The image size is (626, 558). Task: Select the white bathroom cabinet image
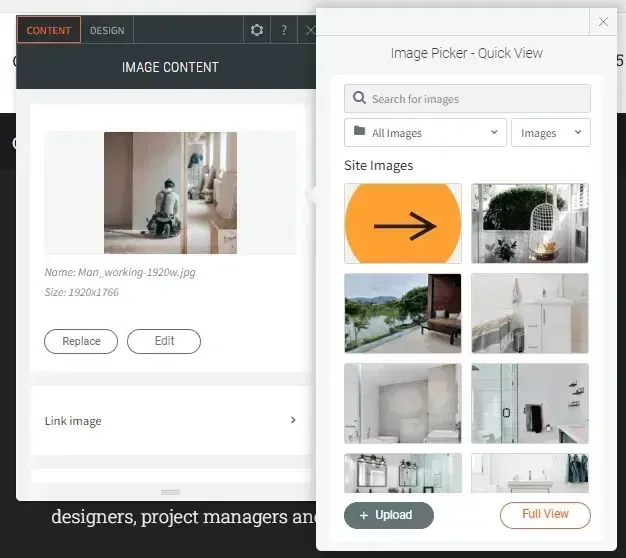[530, 313]
